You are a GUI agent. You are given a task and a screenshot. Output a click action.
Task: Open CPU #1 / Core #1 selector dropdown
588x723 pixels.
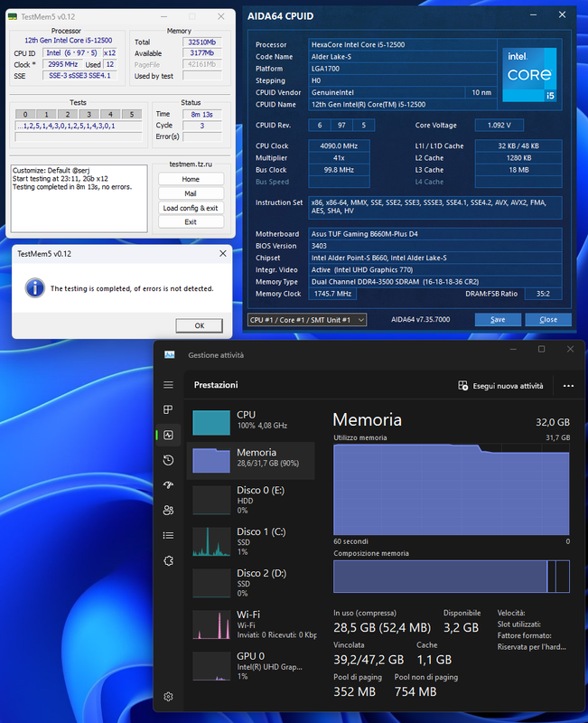[x=307, y=320]
